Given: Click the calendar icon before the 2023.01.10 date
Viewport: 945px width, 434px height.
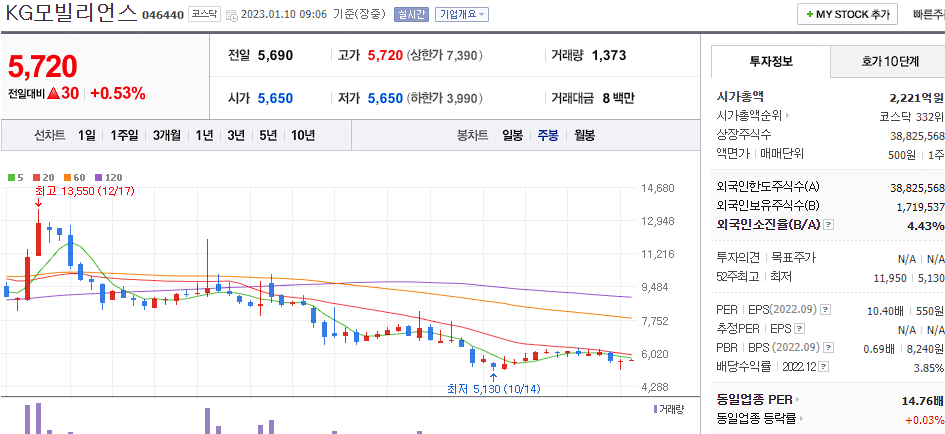Looking at the screenshot, I should (231, 15).
